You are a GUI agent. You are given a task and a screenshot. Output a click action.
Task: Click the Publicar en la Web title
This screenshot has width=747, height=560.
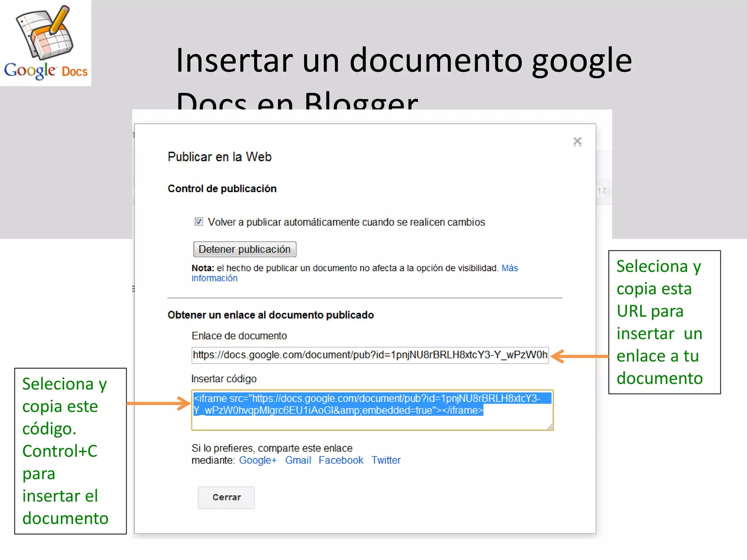[x=220, y=157]
